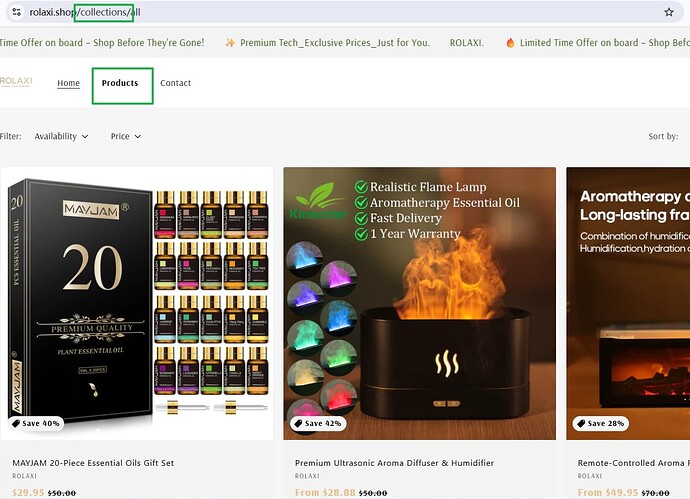690x499 pixels.
Task: Open site information icon beside the URL
Action: coord(17,12)
